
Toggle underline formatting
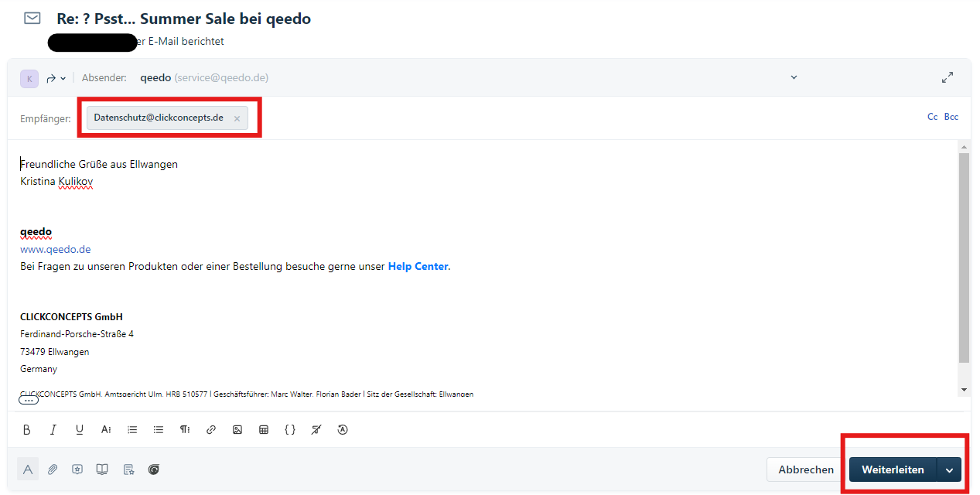(80, 430)
